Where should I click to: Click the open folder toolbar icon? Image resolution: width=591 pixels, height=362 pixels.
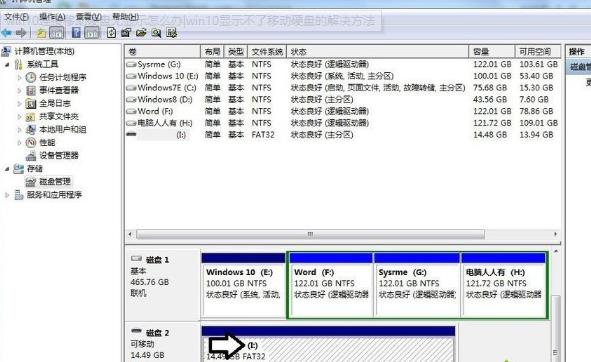pyautogui.click(x=141, y=33)
